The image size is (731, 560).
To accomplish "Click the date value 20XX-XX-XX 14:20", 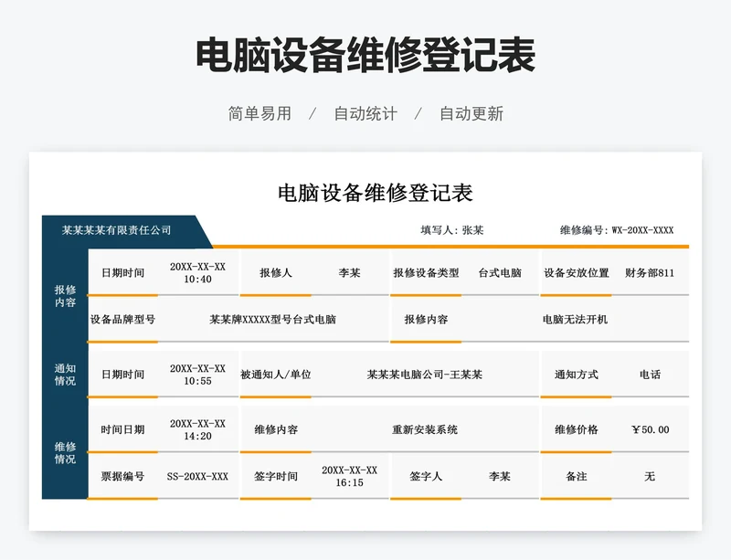I will coord(197,429).
